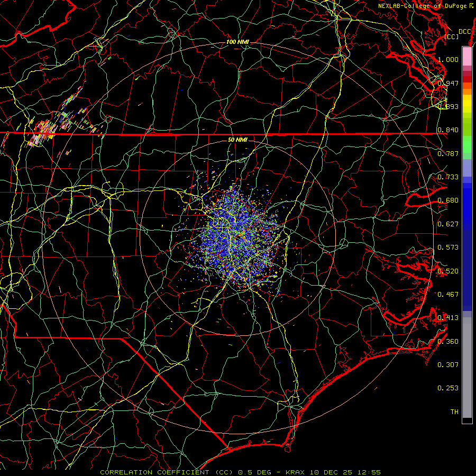Image resolution: width=476 pixels, height=476 pixels.
Task: Select the 0.733 scale value
Action: click(448, 177)
